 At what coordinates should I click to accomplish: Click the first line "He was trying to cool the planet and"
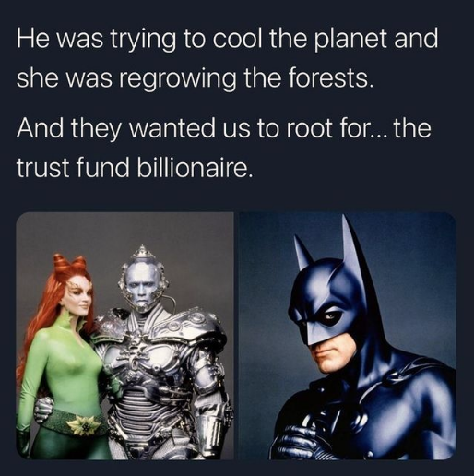pyautogui.click(x=227, y=41)
